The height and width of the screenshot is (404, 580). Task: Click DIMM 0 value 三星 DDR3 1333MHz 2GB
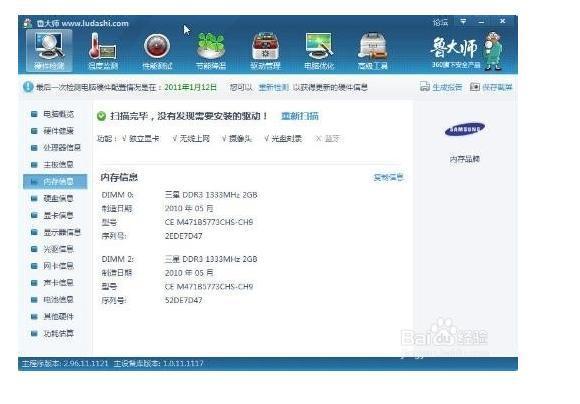click(211, 195)
